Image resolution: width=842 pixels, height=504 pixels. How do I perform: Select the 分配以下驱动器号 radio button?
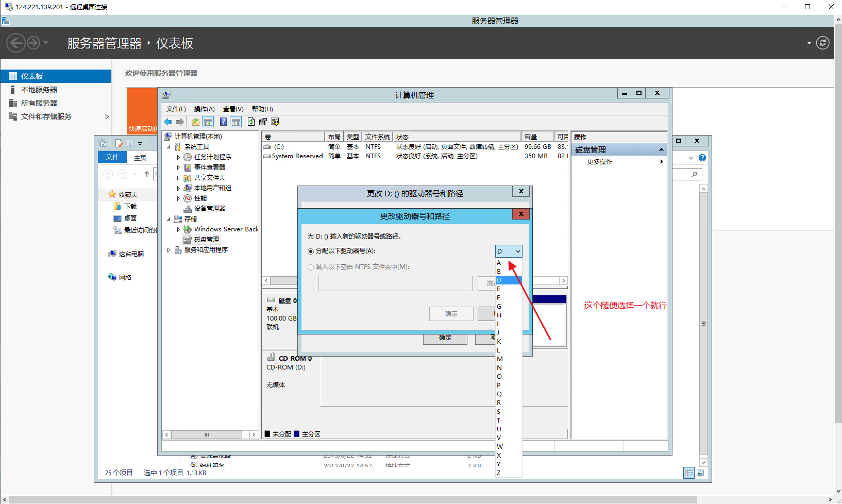311,251
